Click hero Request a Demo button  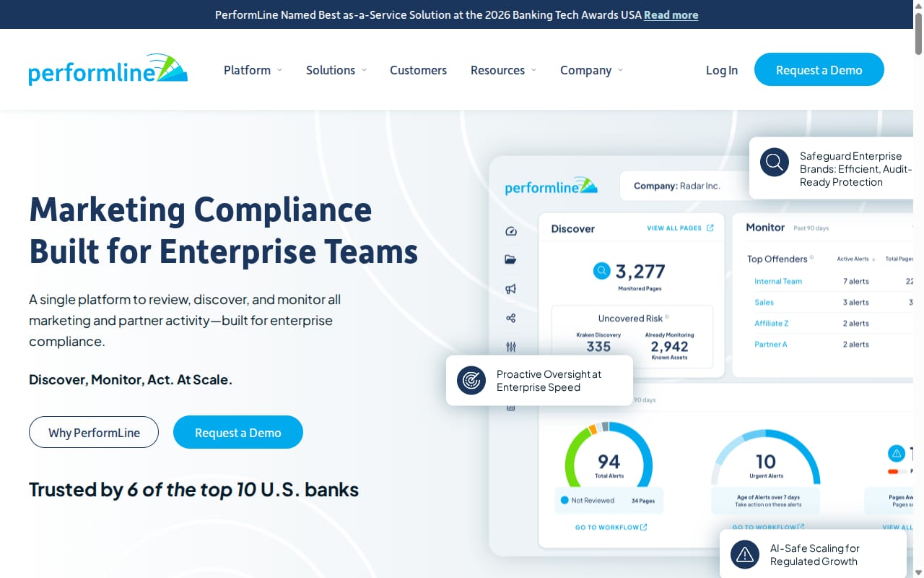[x=238, y=432]
